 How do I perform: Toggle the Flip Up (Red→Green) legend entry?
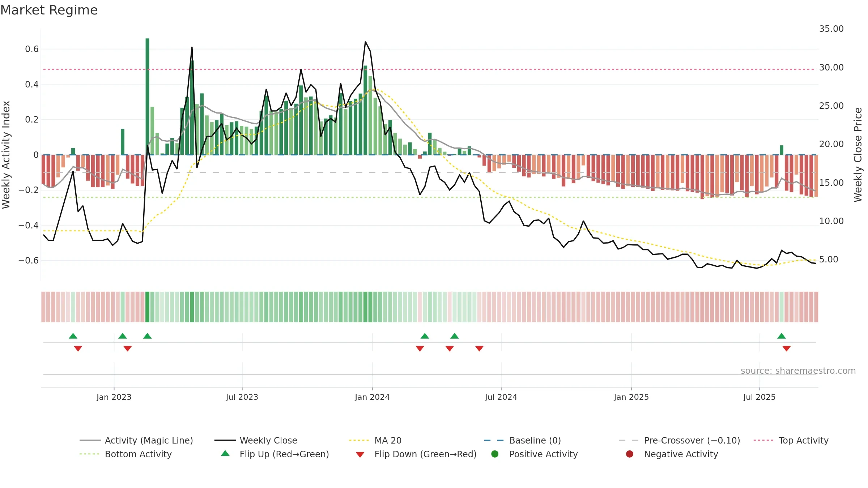pyautogui.click(x=275, y=454)
